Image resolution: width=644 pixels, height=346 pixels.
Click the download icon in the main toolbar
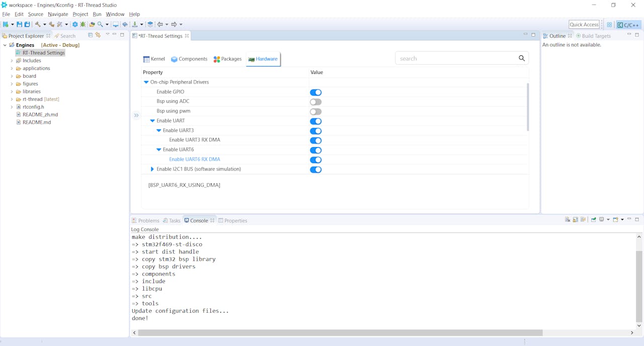point(135,24)
